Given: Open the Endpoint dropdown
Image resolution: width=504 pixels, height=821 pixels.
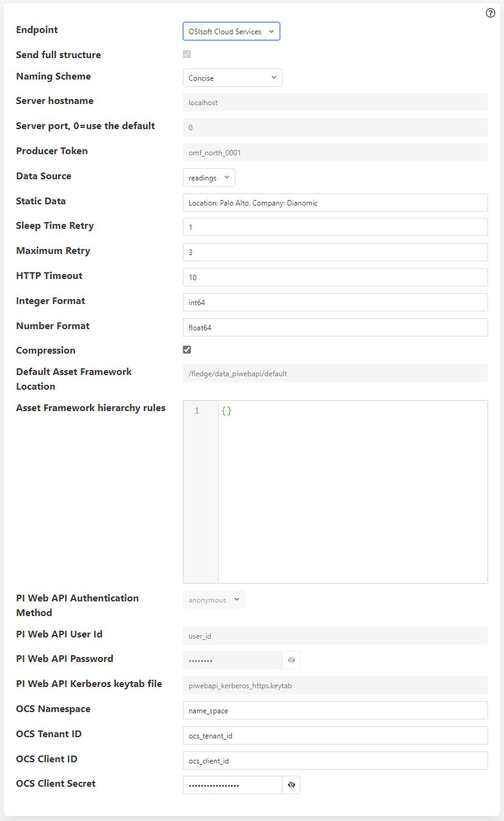Looking at the screenshot, I should (231, 31).
